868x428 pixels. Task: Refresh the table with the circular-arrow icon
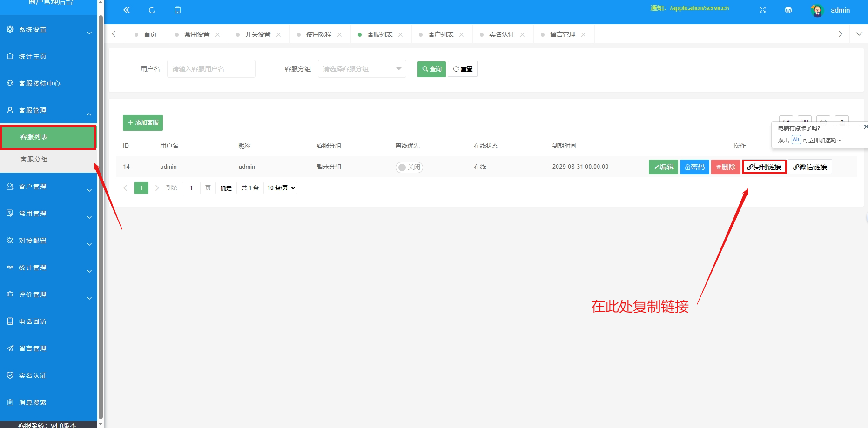click(x=786, y=121)
